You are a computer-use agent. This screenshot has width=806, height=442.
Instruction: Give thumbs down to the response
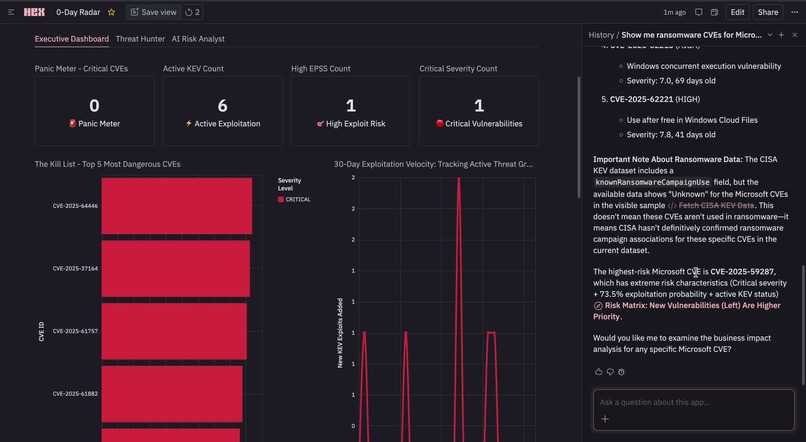coord(610,372)
